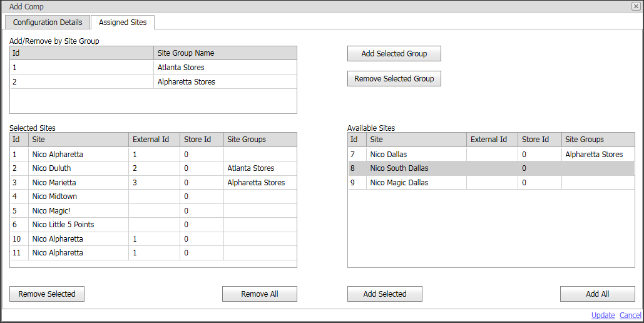Select Nico Duluth in Selected Sites
Viewport: 644px width, 323px height.
(x=153, y=168)
